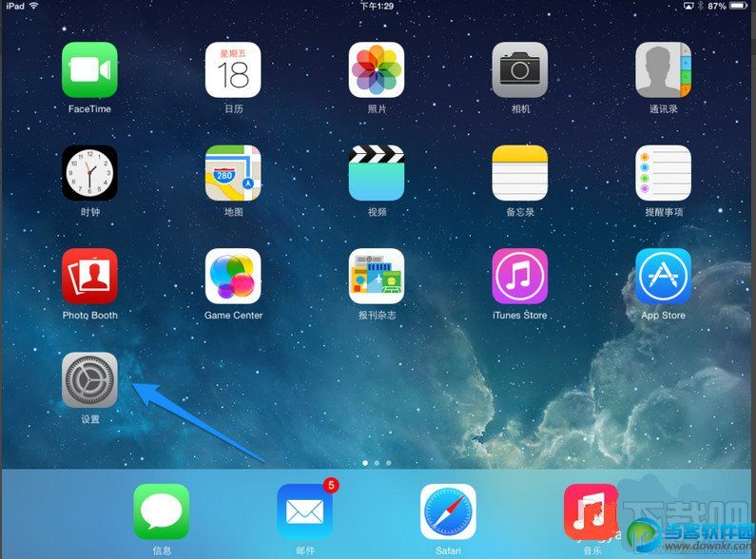Image resolution: width=756 pixels, height=559 pixels.
Task: Tap the 'Game Center' label text
Action: (x=233, y=316)
